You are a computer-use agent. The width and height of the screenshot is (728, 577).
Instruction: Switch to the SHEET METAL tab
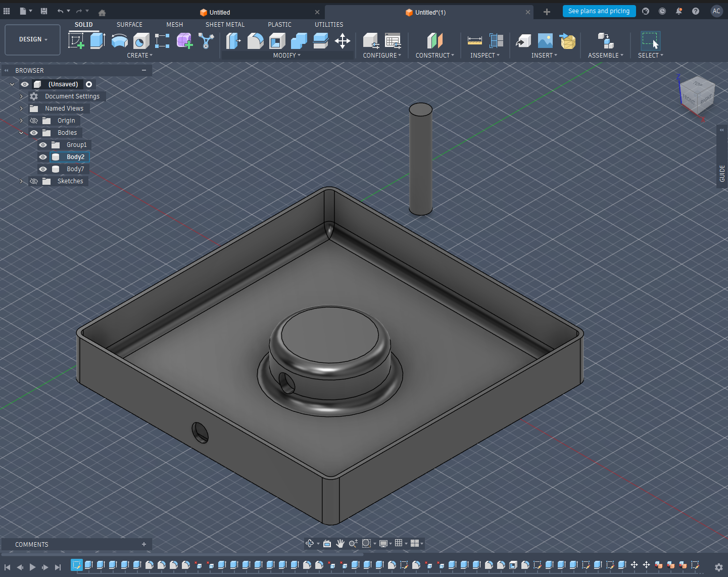coord(225,24)
